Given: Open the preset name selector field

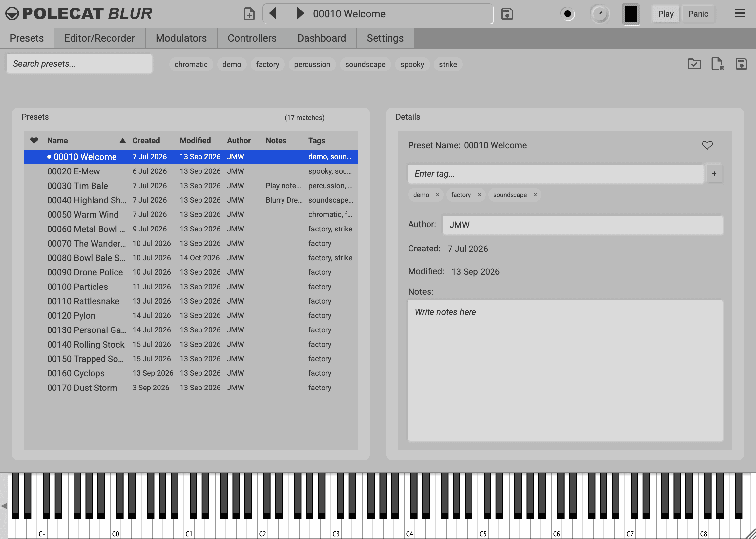Looking at the screenshot, I should pos(378,14).
